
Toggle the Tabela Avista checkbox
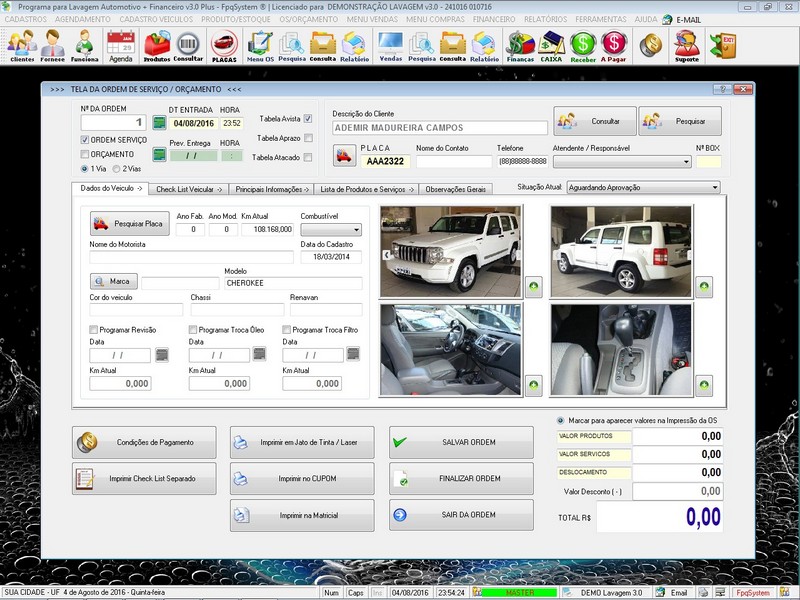pyautogui.click(x=308, y=119)
